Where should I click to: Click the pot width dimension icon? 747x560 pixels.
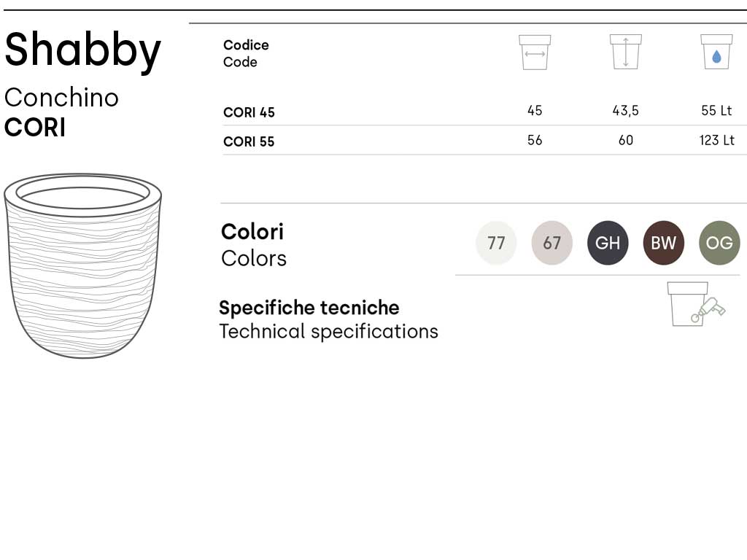[535, 52]
